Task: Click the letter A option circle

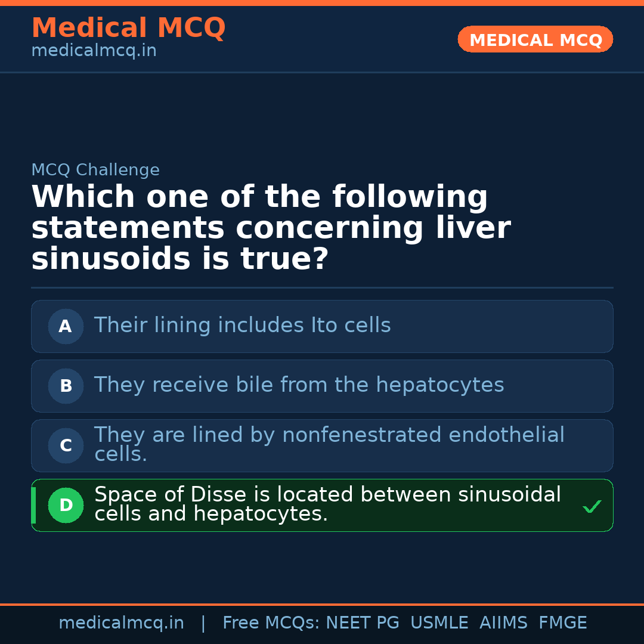Action: [66, 326]
